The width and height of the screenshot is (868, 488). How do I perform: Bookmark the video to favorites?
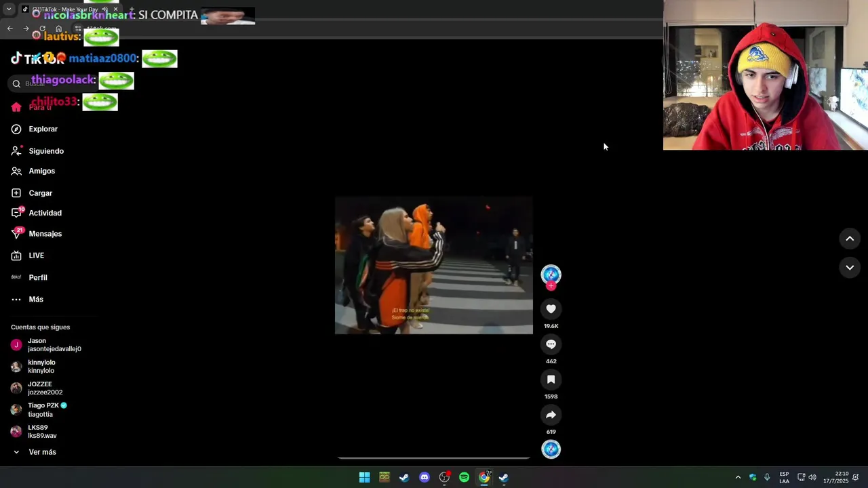click(551, 380)
